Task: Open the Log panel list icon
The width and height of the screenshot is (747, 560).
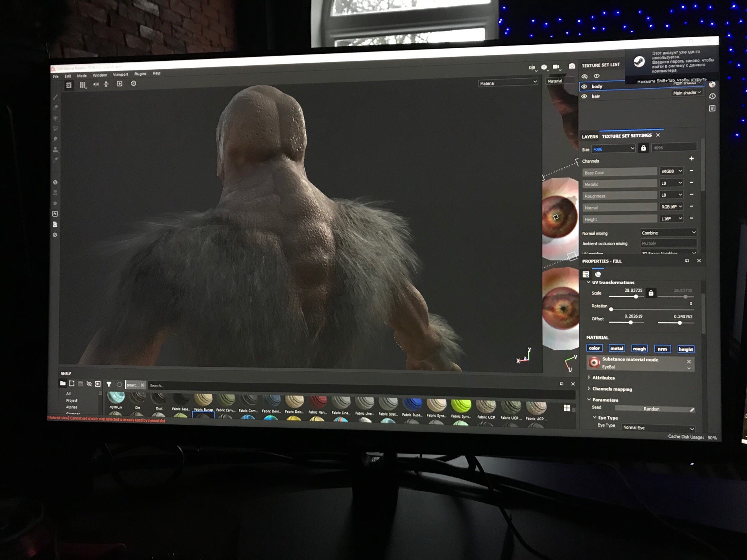Action: click(x=712, y=108)
